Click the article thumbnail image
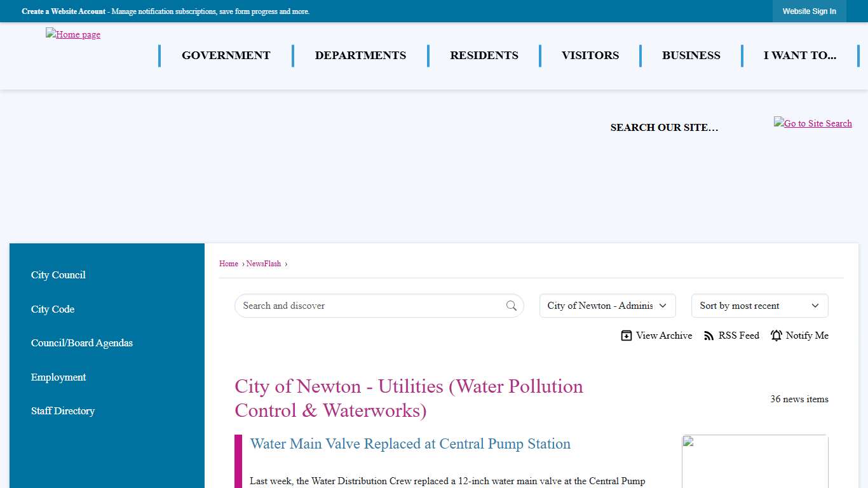This screenshot has height=488, width=868. click(754, 461)
